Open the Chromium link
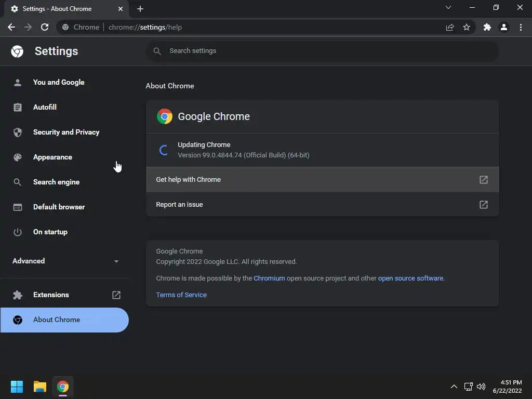Image resolution: width=532 pixels, height=399 pixels. point(269,278)
